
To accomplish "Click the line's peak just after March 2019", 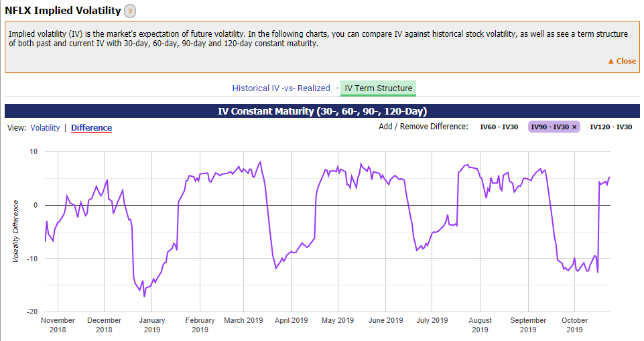I will click(x=260, y=162).
